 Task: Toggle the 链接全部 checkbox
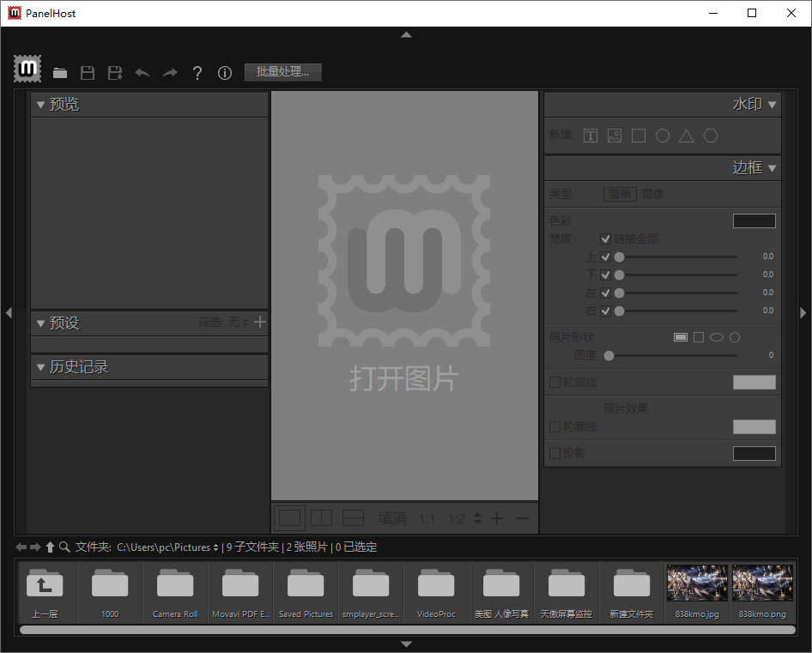coord(605,239)
